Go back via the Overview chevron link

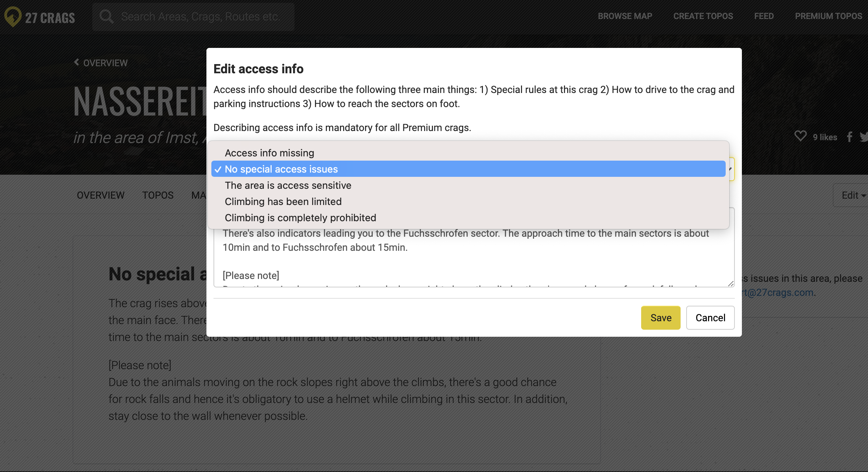point(101,63)
